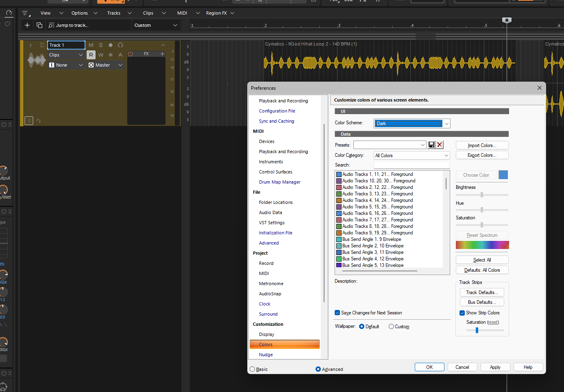Solo Track 1 with the S button
The height and width of the screenshot is (392, 564).
coord(101,45)
